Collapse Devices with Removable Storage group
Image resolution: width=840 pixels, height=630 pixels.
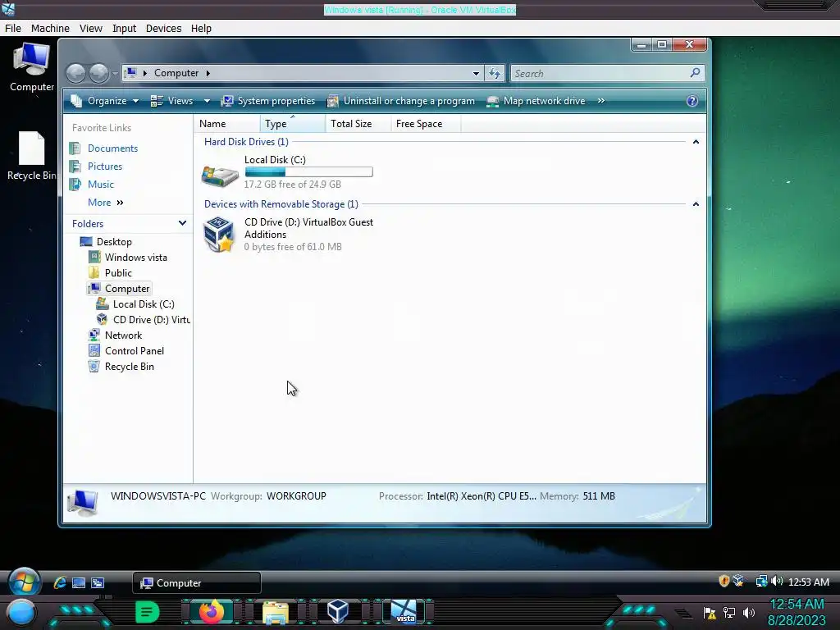point(696,204)
